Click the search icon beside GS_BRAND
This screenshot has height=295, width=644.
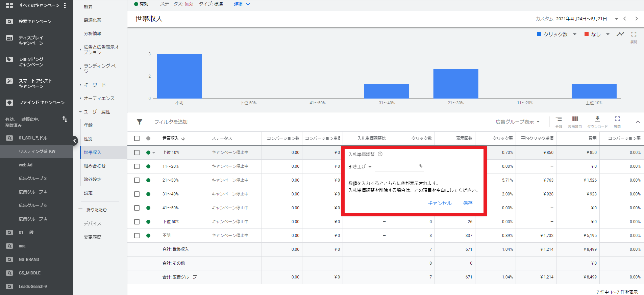(9, 260)
